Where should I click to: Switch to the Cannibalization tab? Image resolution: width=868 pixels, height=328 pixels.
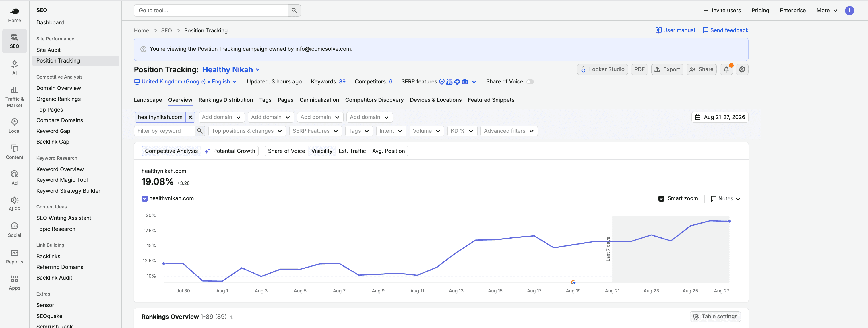(x=319, y=100)
